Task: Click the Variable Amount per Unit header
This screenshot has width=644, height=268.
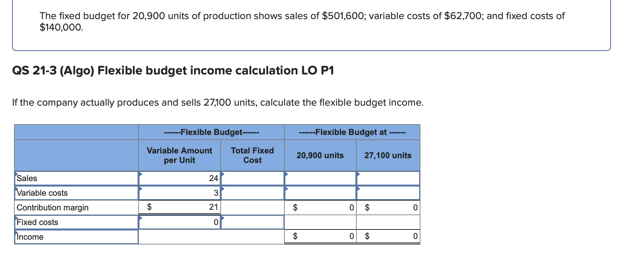Action: (179, 155)
